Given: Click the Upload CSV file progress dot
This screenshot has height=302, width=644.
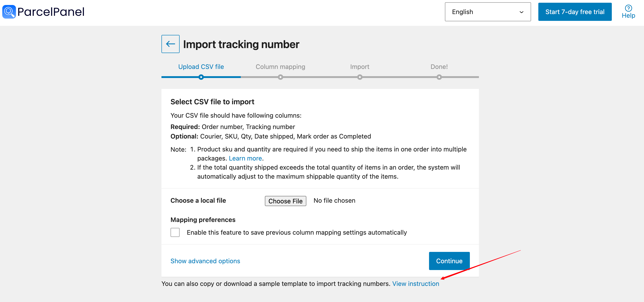Looking at the screenshot, I should click(201, 77).
